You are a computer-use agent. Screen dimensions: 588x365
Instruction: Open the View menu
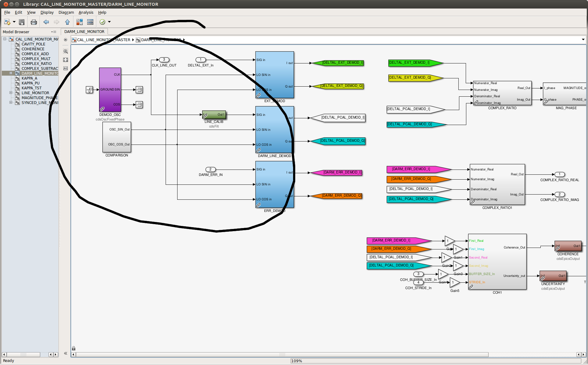pos(31,13)
